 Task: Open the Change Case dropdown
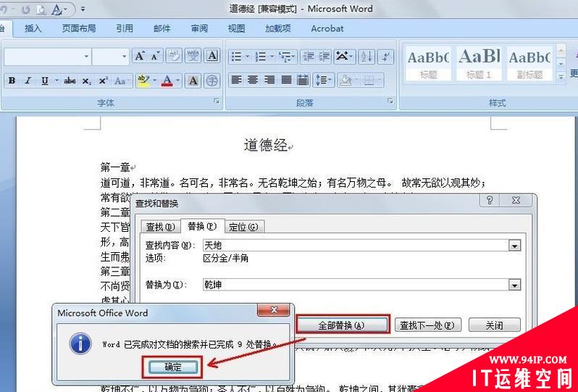[x=122, y=80]
